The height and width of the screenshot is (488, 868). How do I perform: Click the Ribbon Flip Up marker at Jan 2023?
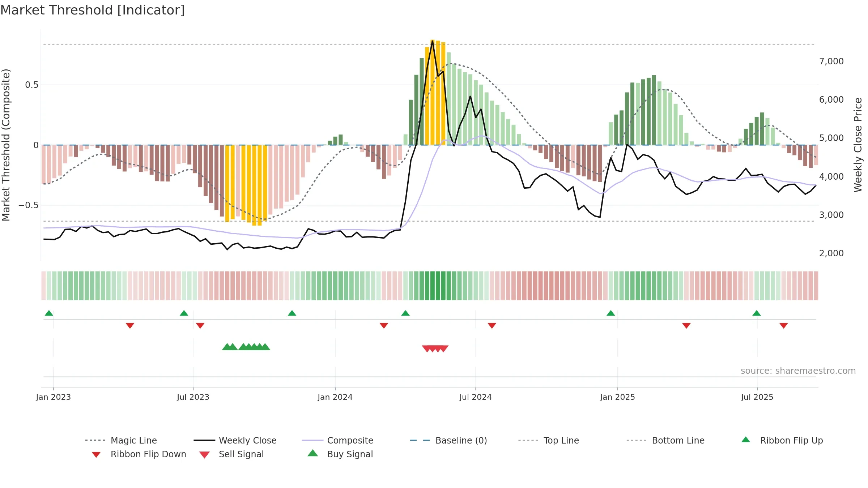point(49,313)
